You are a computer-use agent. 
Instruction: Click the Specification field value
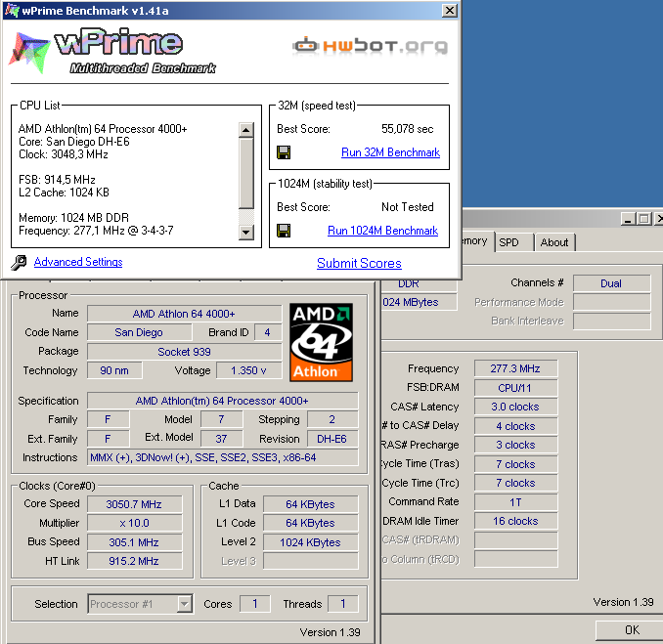222,401
